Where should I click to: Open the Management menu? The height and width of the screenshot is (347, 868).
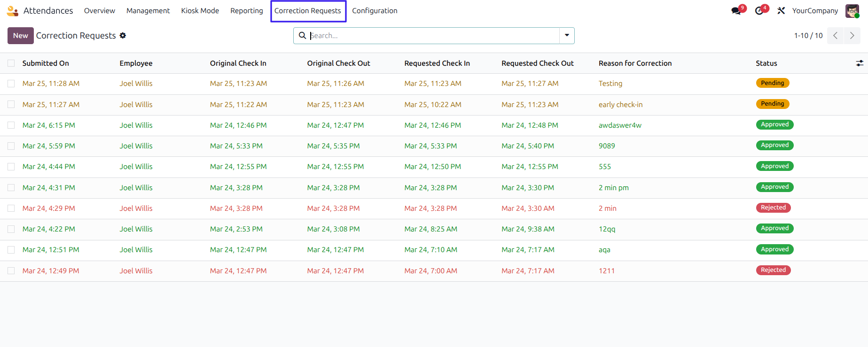(x=148, y=11)
